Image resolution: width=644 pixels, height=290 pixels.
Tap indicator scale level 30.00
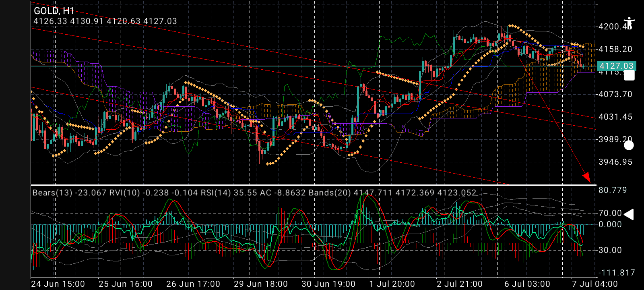(x=610, y=250)
